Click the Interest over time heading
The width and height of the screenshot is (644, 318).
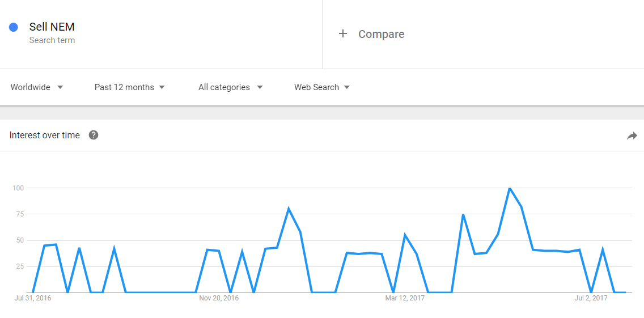point(44,135)
